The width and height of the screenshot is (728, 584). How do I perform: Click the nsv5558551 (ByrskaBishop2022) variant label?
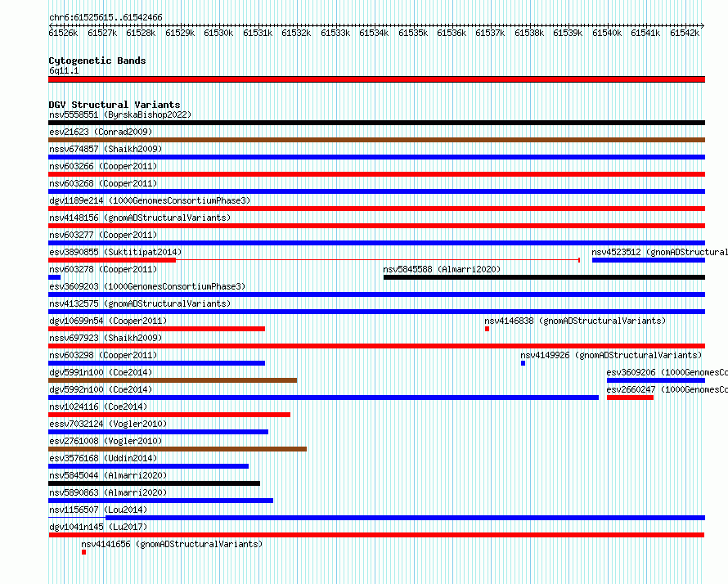pos(120,115)
